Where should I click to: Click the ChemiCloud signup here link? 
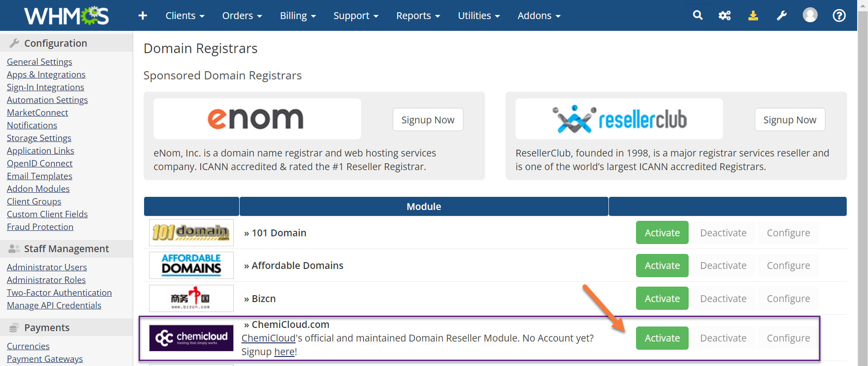(x=285, y=351)
